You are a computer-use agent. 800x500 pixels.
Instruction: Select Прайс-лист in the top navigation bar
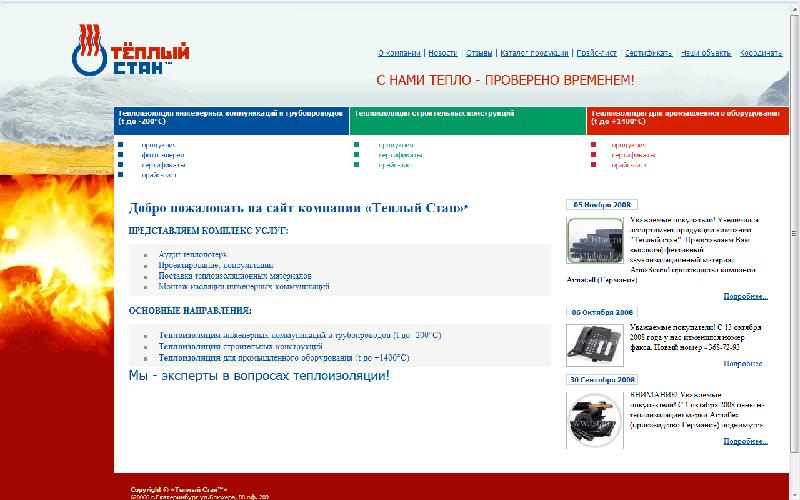[596, 53]
